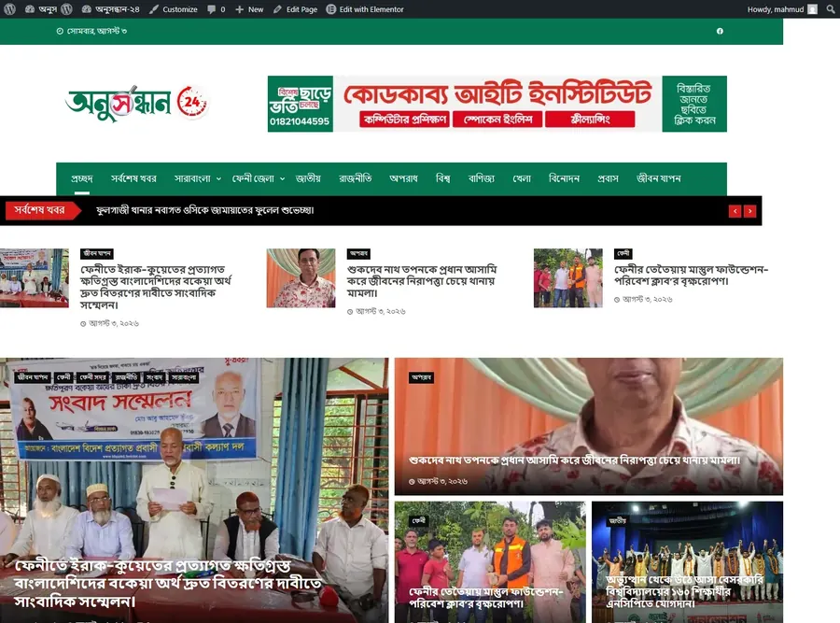Click the কোডকাব্য আইটি ইনস্টিটিউট banner ad

point(497,104)
